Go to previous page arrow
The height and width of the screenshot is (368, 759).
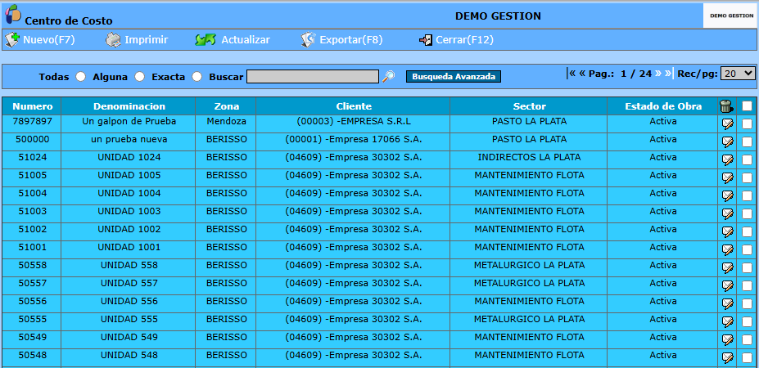(582, 73)
